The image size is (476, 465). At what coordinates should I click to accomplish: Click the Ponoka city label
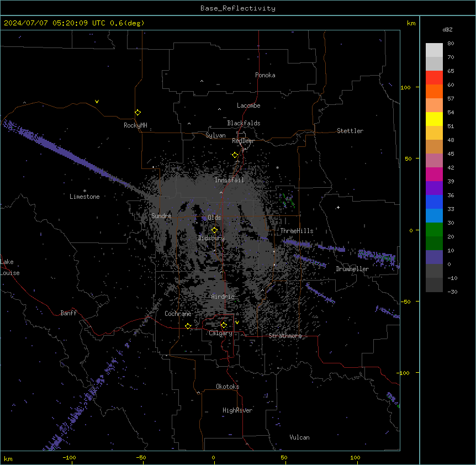265,75
